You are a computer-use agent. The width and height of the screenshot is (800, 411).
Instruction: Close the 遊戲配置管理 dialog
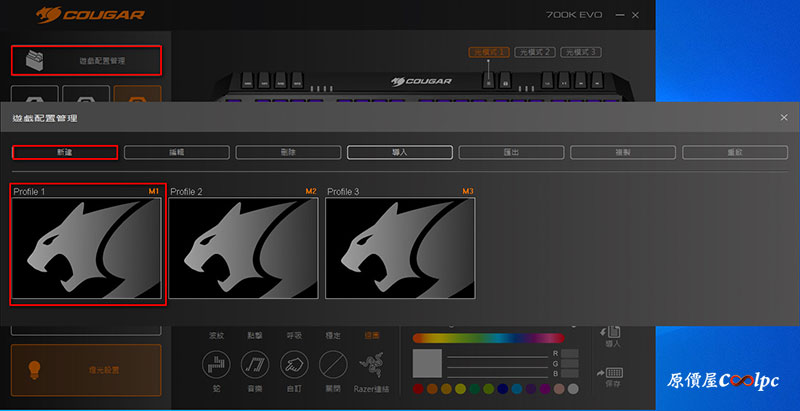point(784,117)
